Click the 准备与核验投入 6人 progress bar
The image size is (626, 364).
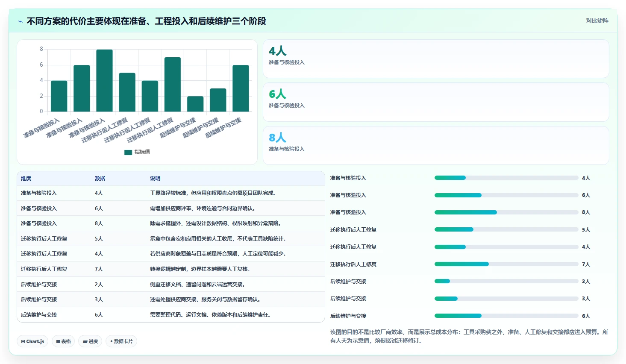[x=506, y=195]
